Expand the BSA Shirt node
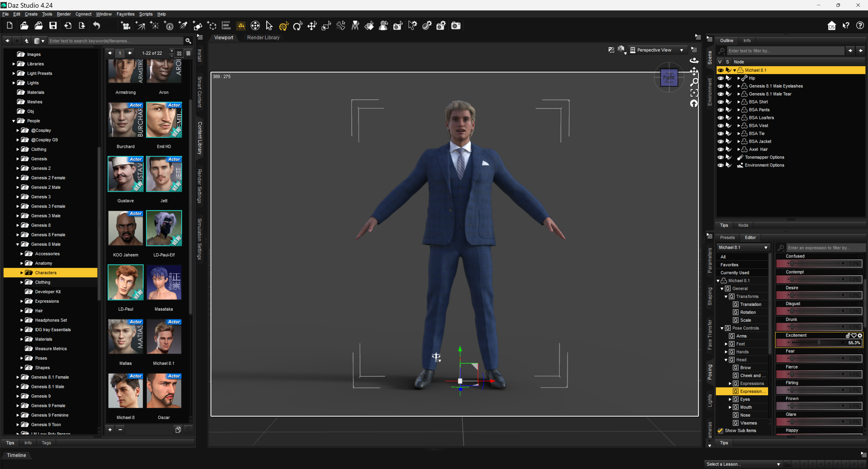 coord(739,102)
